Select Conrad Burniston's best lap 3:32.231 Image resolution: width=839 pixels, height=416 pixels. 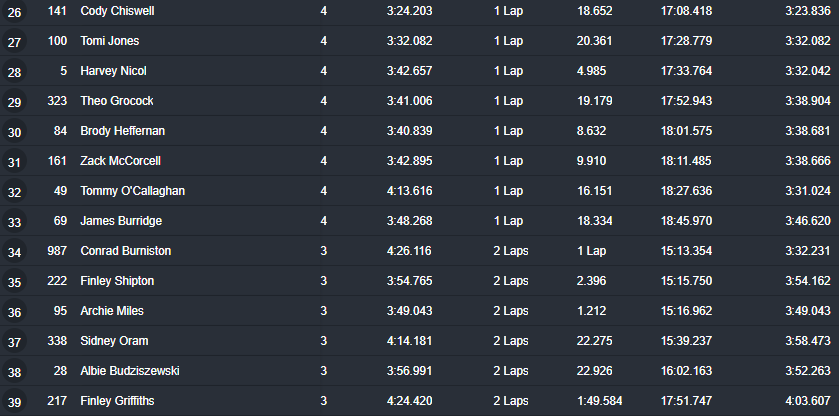tap(807, 251)
